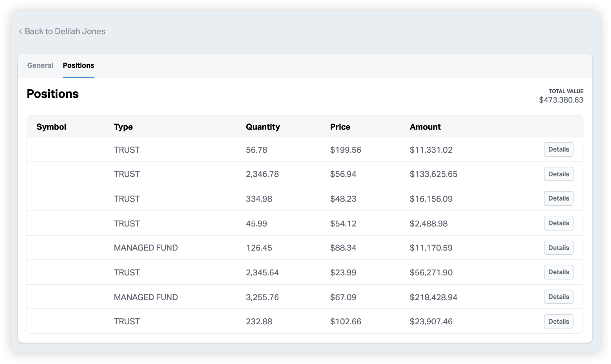Select the total value $473,380.63 figure
This screenshot has width=611, height=364.
click(x=561, y=100)
